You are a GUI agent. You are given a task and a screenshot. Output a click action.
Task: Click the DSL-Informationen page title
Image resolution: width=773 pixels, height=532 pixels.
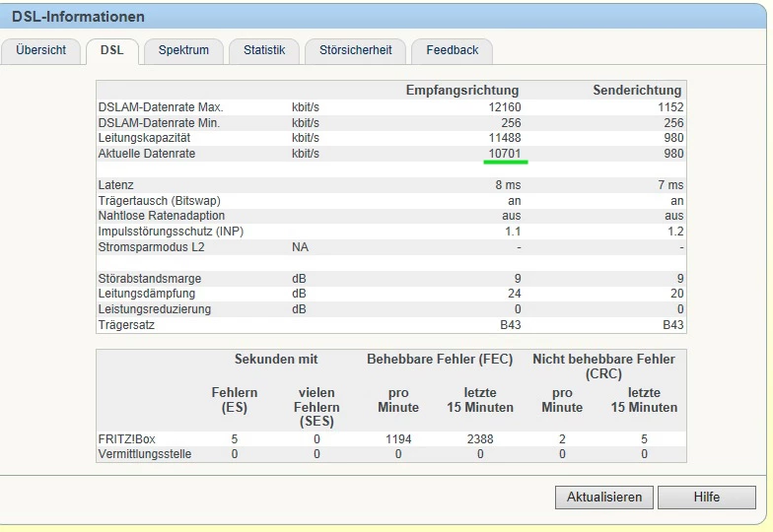point(78,17)
